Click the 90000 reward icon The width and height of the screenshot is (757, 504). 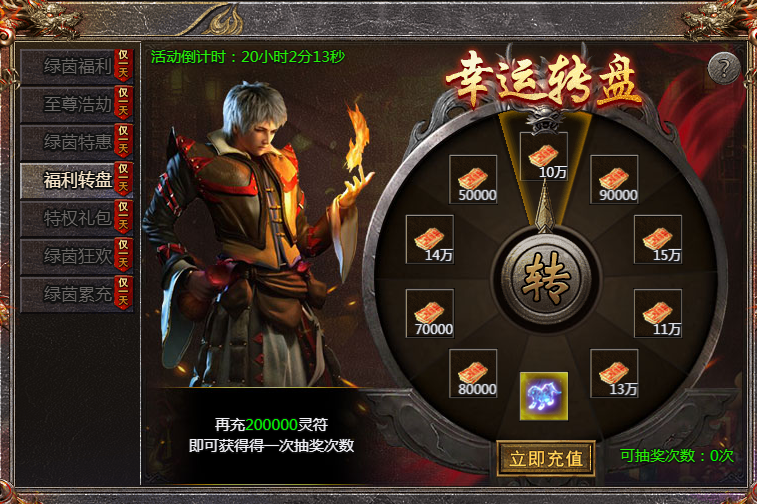coord(614,179)
